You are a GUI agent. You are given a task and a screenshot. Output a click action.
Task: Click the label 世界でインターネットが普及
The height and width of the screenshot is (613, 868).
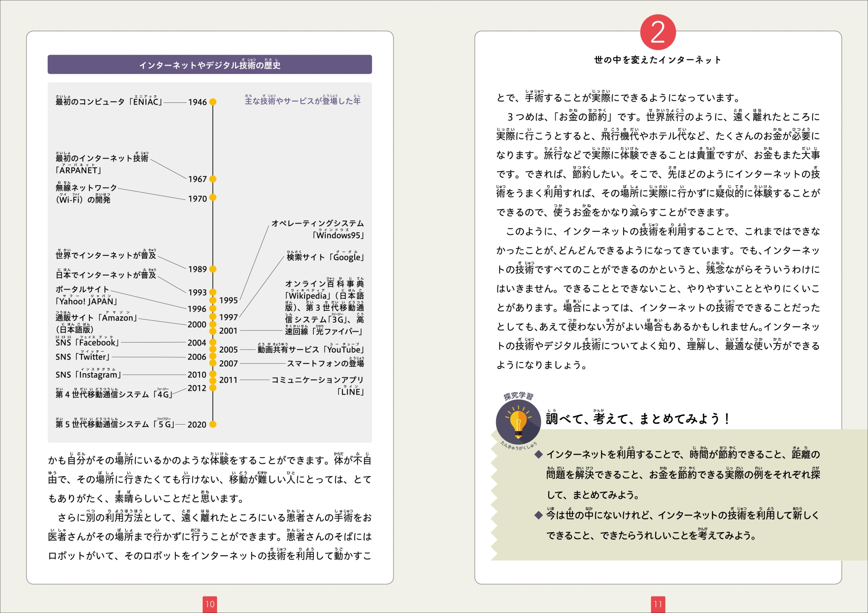coord(105,254)
